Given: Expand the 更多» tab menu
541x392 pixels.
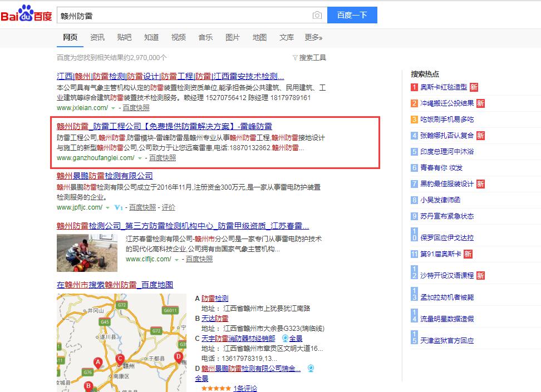Looking at the screenshot, I should click(x=313, y=37).
